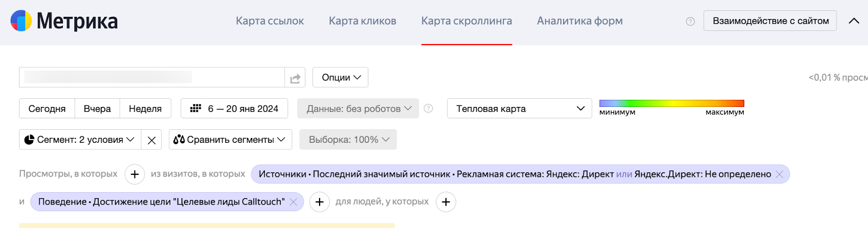Remove the Источники Яндекс Директ filter chip
Image resolution: width=868 pixels, height=228 pixels.
point(780,174)
